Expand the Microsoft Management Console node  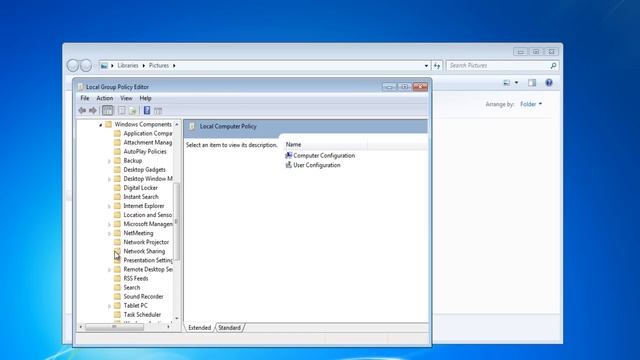coord(109,224)
